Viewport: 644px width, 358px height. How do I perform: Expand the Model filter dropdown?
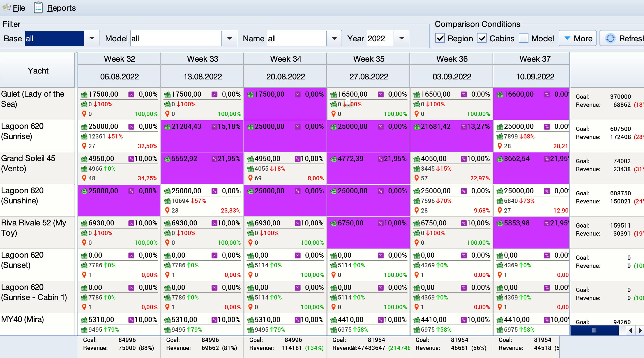click(x=230, y=38)
